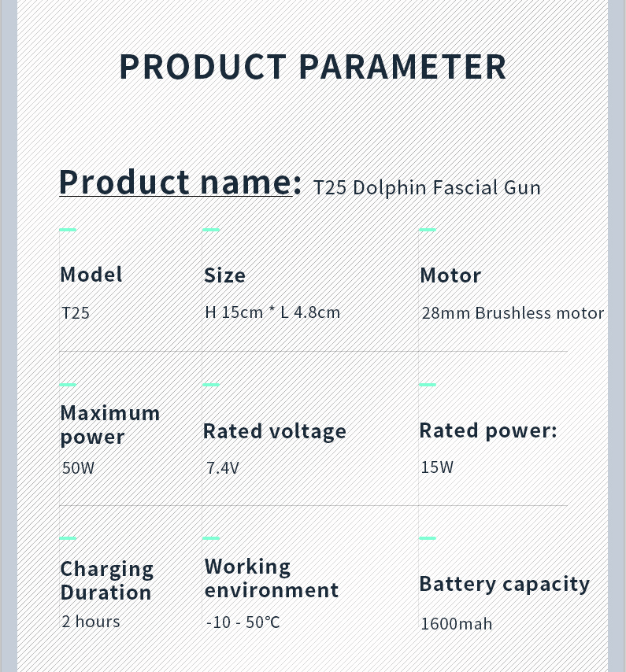Screen dimensions: 626x672
Task: Click the Rated voltage label
Action: [x=275, y=431]
